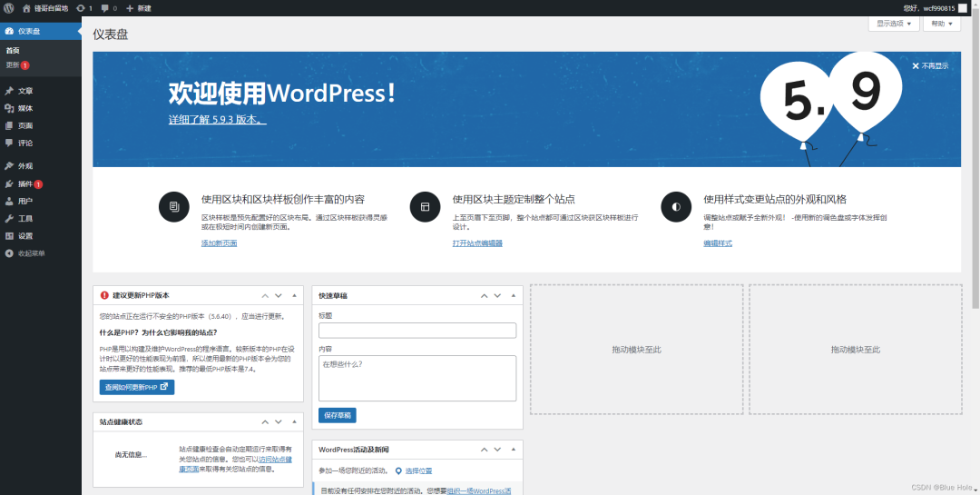Click the comments bubble icon in admin bar
980x495 pixels.
click(x=105, y=8)
